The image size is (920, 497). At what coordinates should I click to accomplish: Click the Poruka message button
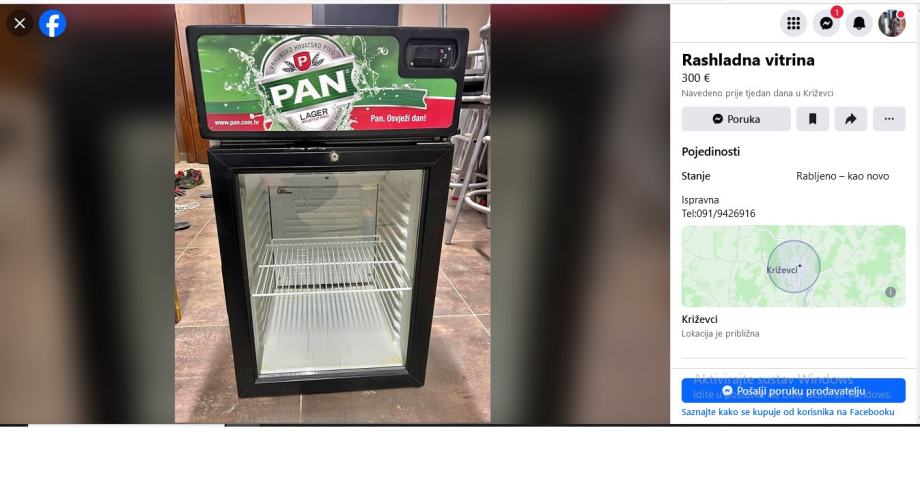pyautogui.click(x=736, y=119)
